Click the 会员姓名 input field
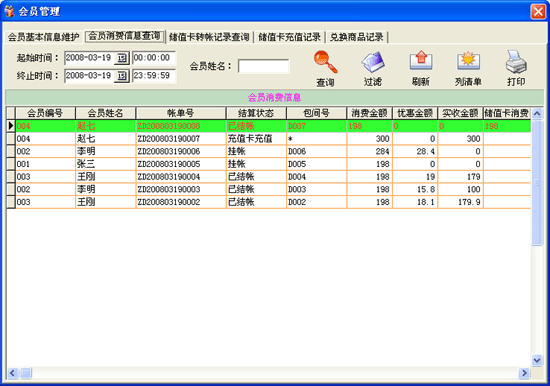 click(264, 66)
